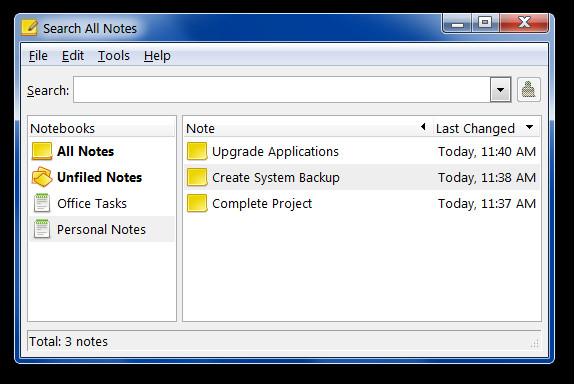Screen dimensions: 574x384
Task: Expand the search history dropdown arrow
Action: coord(500,90)
